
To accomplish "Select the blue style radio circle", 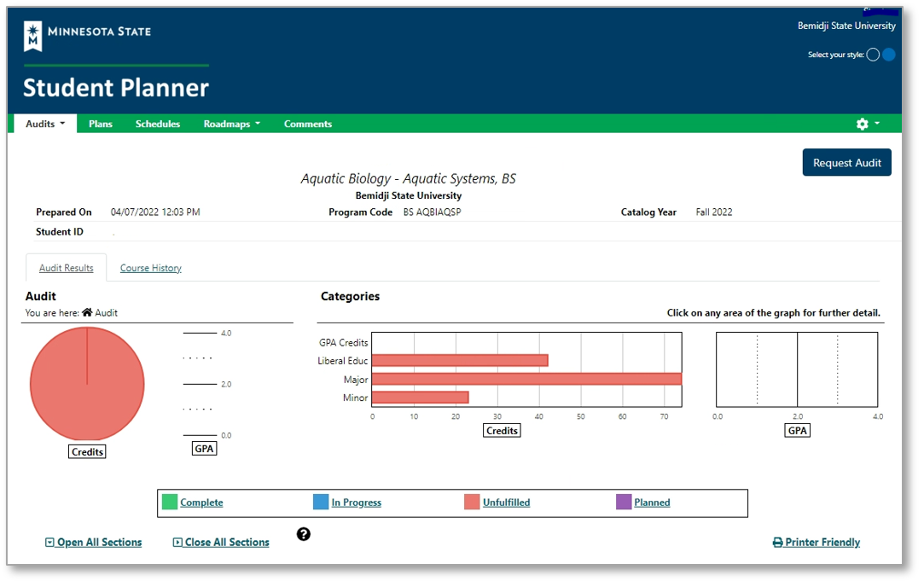I will (889, 55).
